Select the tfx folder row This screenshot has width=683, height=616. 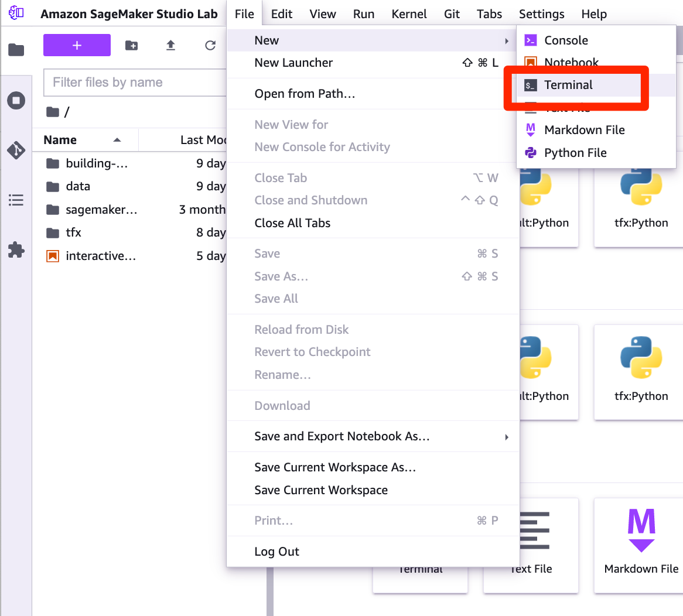[130, 232]
